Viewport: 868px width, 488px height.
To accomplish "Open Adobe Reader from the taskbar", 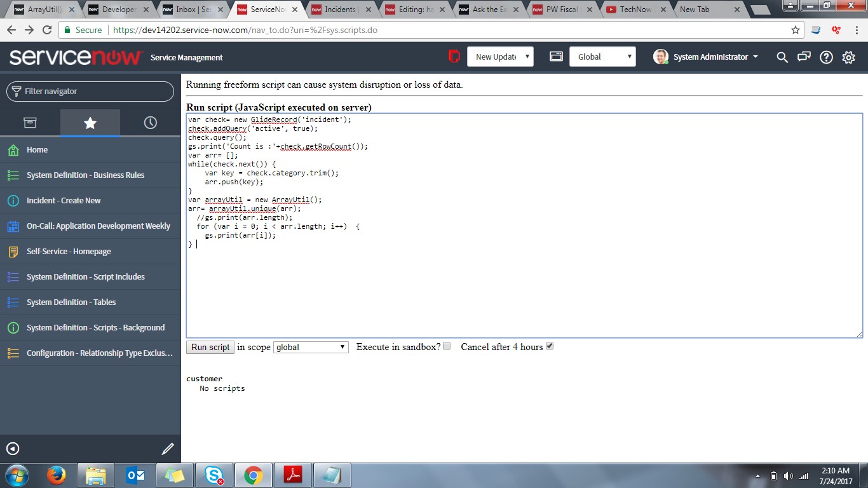I will click(x=292, y=475).
